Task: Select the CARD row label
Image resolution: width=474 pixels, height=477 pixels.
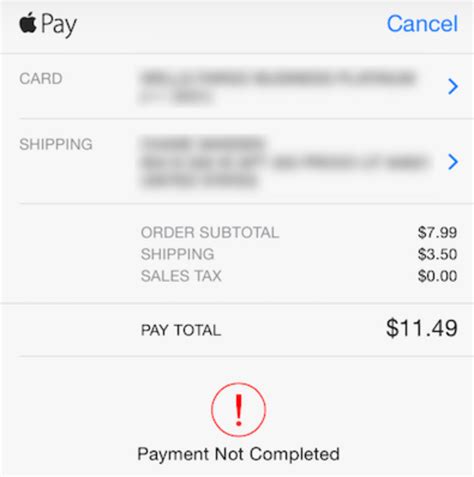Action: point(41,79)
